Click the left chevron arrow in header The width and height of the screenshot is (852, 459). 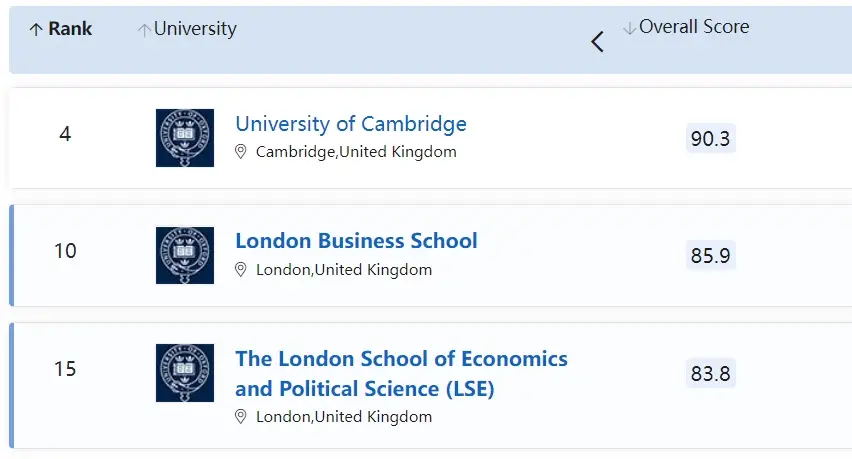(x=598, y=42)
